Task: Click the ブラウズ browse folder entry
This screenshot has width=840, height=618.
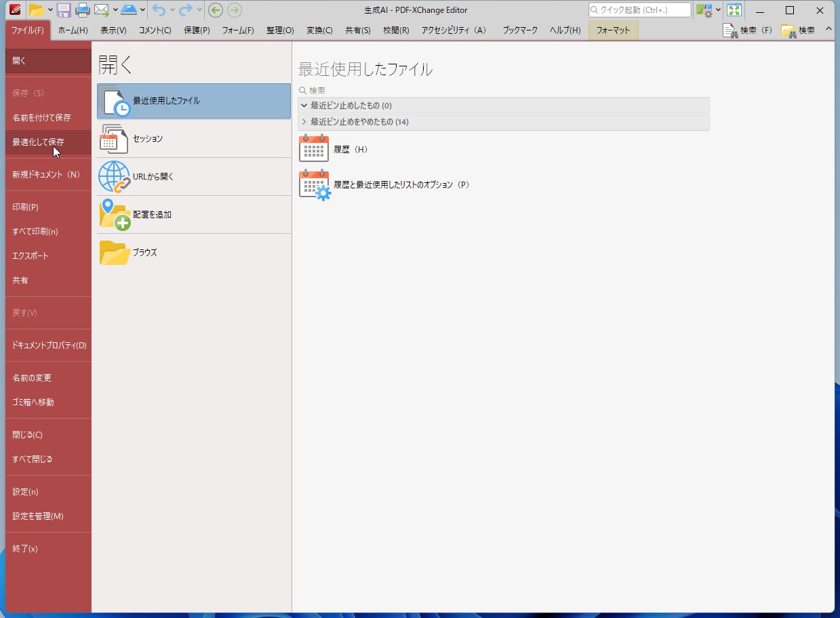Action: coord(194,253)
